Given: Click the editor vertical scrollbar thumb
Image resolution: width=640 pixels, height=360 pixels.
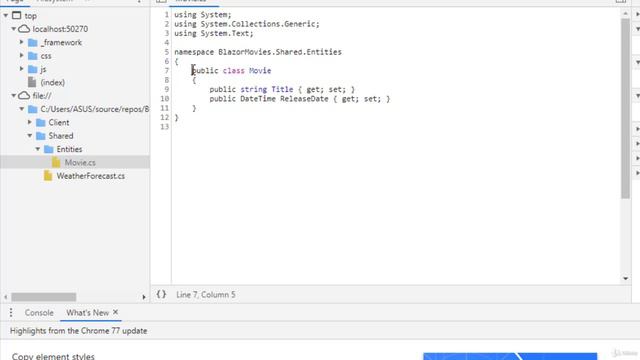Looking at the screenshot, I should [x=625, y=109].
